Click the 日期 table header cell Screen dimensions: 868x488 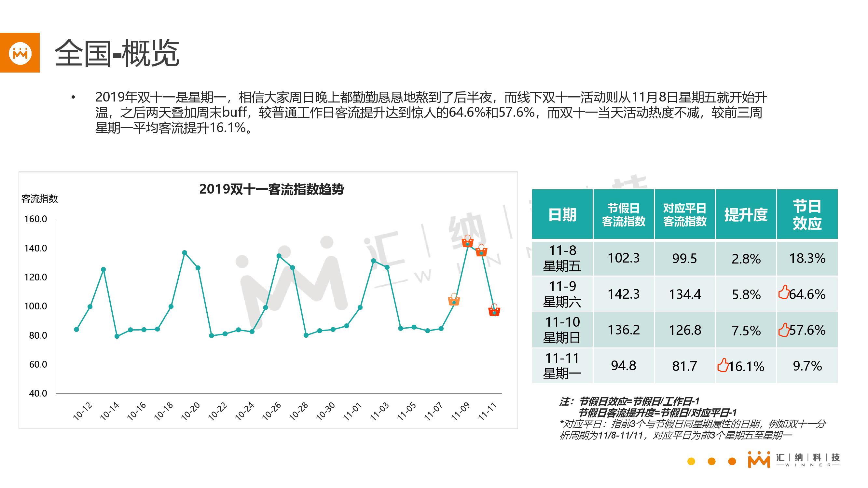pos(562,214)
